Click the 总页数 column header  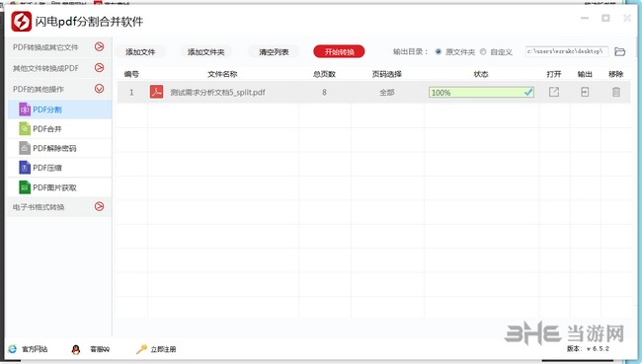pos(324,74)
